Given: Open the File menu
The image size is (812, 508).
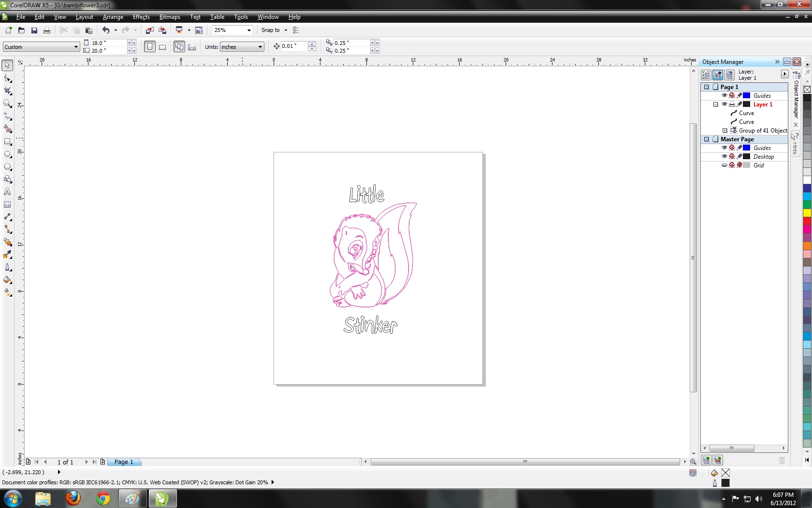Looking at the screenshot, I should click(21, 17).
